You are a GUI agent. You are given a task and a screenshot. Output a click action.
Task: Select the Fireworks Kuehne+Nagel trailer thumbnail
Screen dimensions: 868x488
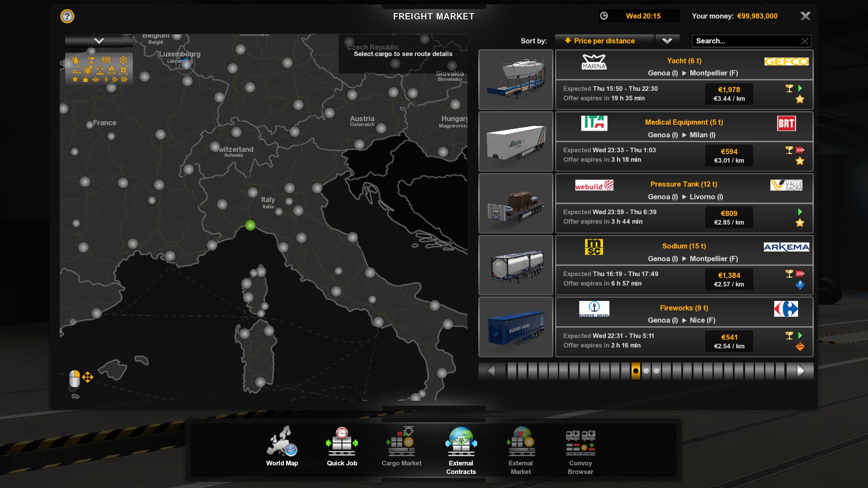tap(516, 327)
